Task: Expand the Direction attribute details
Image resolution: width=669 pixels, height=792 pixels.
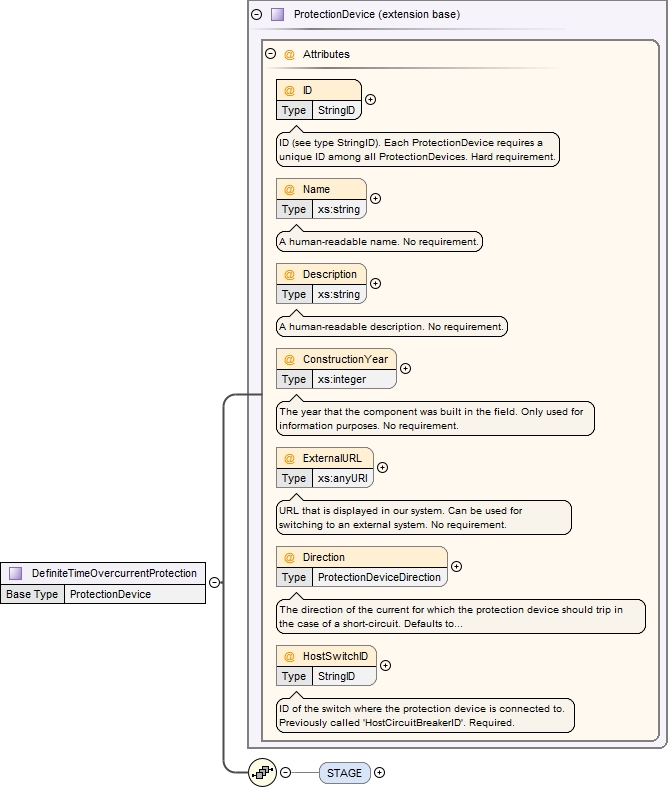Action: click(x=457, y=567)
